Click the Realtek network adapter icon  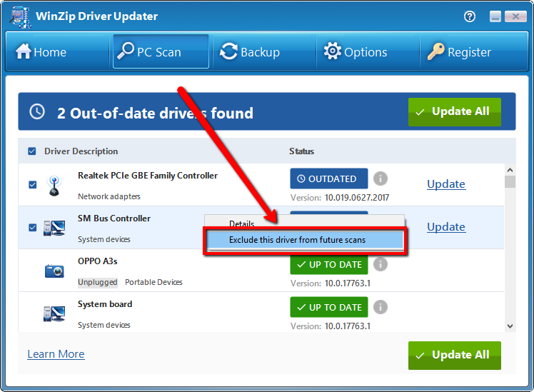pyautogui.click(x=54, y=186)
